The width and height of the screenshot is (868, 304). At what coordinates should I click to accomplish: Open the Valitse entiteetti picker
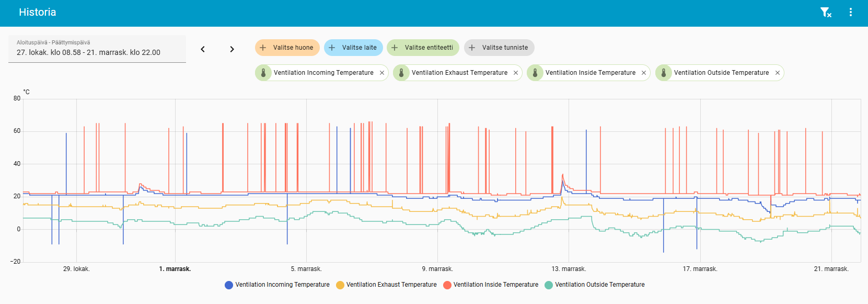point(423,48)
